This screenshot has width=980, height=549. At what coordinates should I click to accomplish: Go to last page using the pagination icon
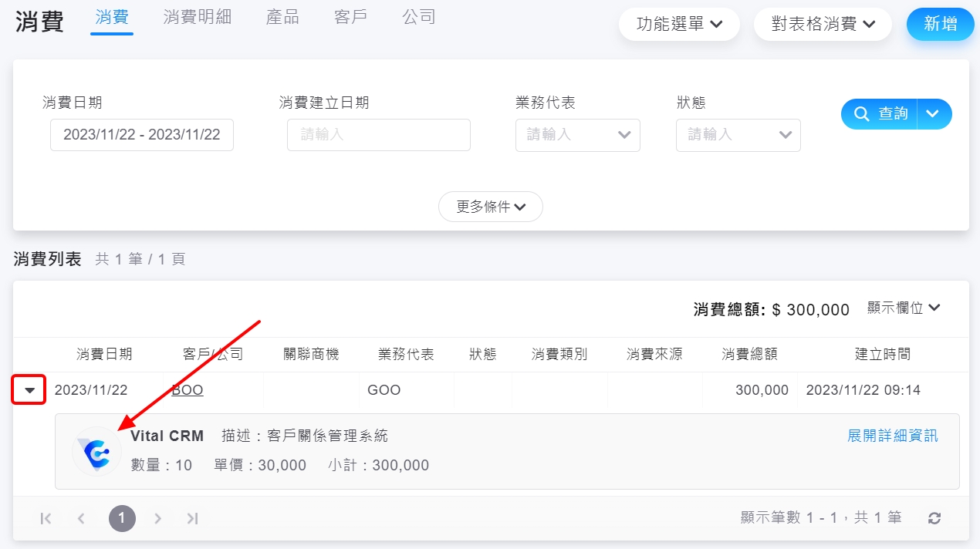pyautogui.click(x=192, y=518)
